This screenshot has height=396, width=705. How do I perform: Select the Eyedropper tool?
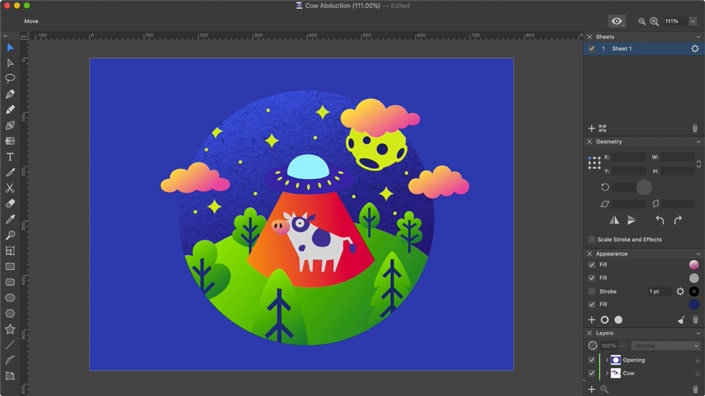point(10,219)
